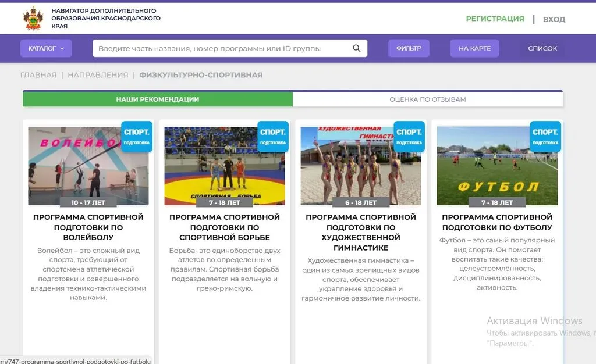Open the КАТАЛОГ dropdown menu
596x364 pixels.
point(46,48)
